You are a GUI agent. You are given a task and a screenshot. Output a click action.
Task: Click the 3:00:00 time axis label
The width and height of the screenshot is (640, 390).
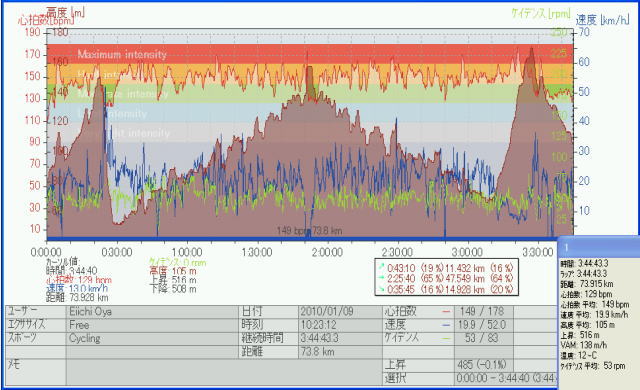(467, 252)
